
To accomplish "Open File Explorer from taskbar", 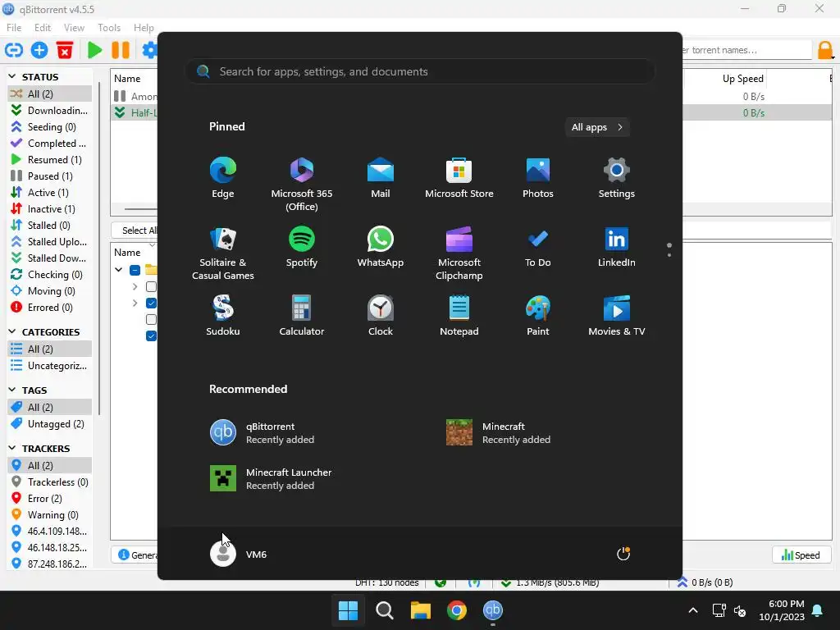I will 421,610.
